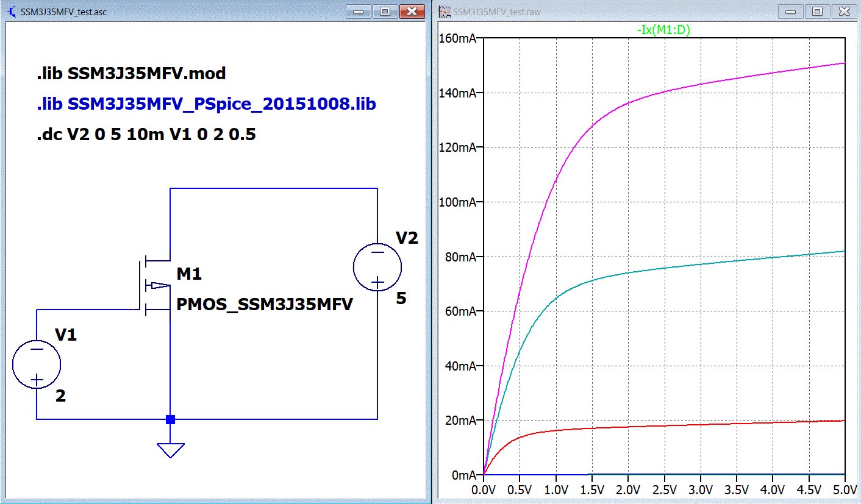
Task: Click the ground symbol
Action: coord(171,450)
